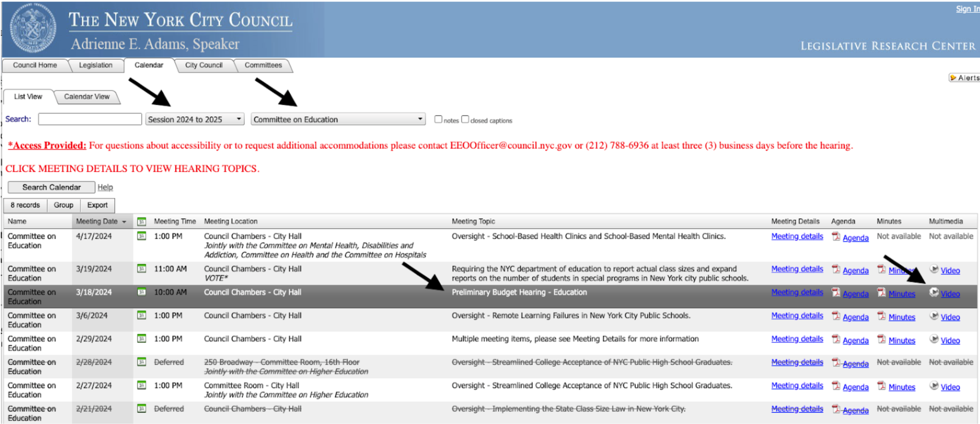This screenshot has width=980, height=424.
Task: Open the Help link
Action: click(x=105, y=187)
